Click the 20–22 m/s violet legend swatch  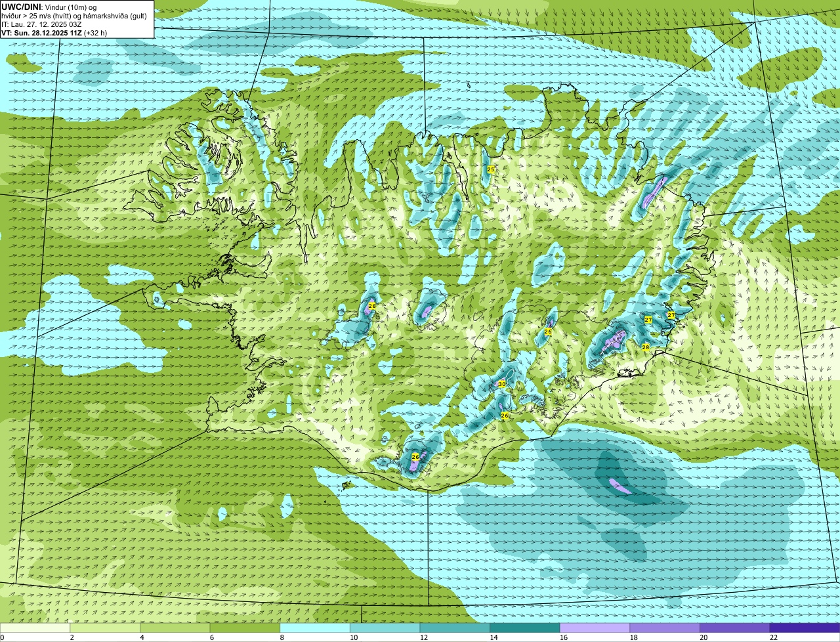coord(735,628)
